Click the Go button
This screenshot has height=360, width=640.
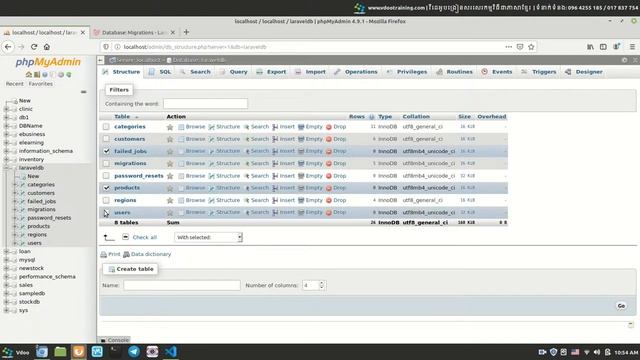coord(621,306)
